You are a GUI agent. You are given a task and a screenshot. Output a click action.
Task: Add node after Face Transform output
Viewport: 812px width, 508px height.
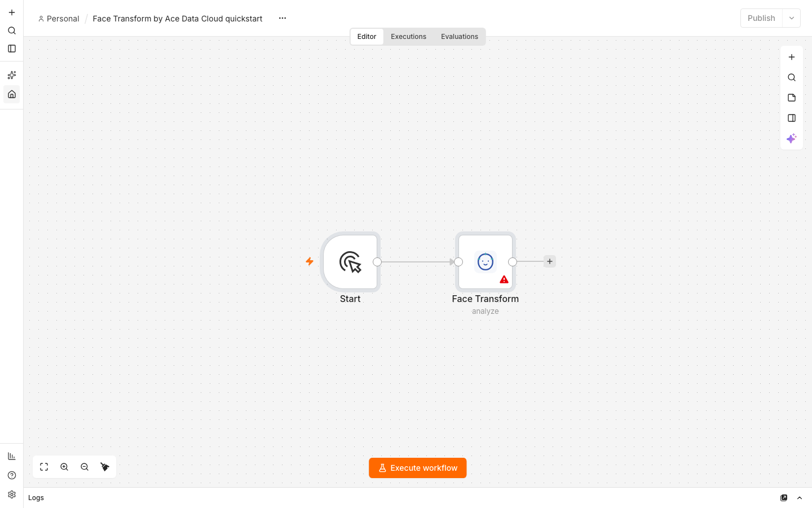pos(550,261)
